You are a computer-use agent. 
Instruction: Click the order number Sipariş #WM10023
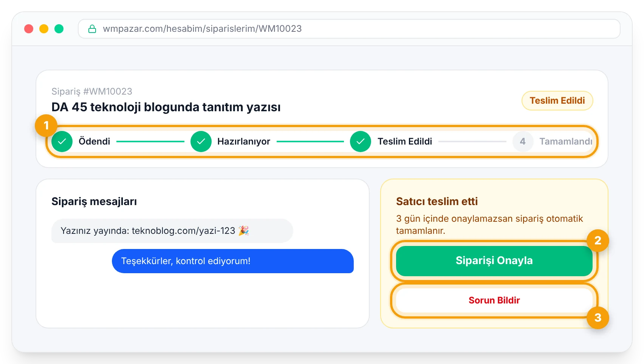pos(92,92)
